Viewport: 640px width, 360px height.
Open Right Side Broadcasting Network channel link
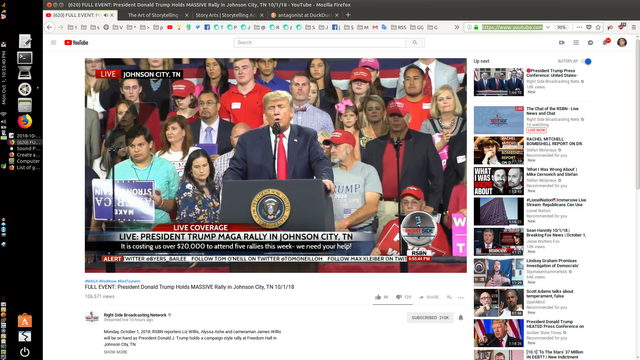click(135, 315)
